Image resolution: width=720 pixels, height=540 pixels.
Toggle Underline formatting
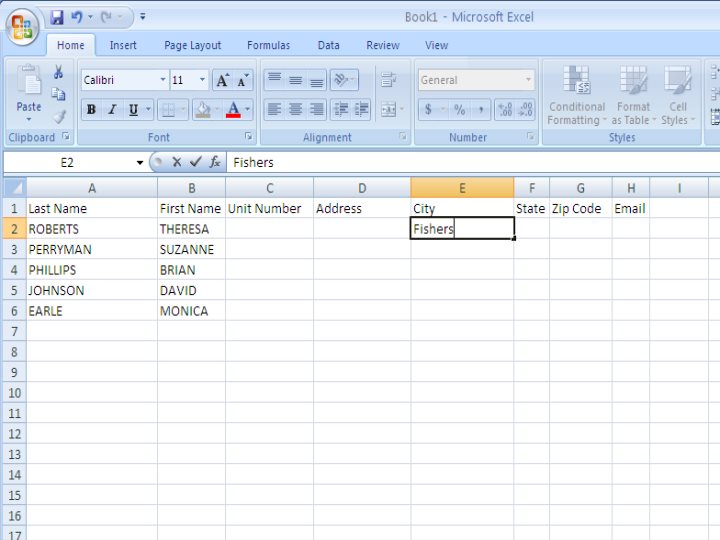click(133, 109)
